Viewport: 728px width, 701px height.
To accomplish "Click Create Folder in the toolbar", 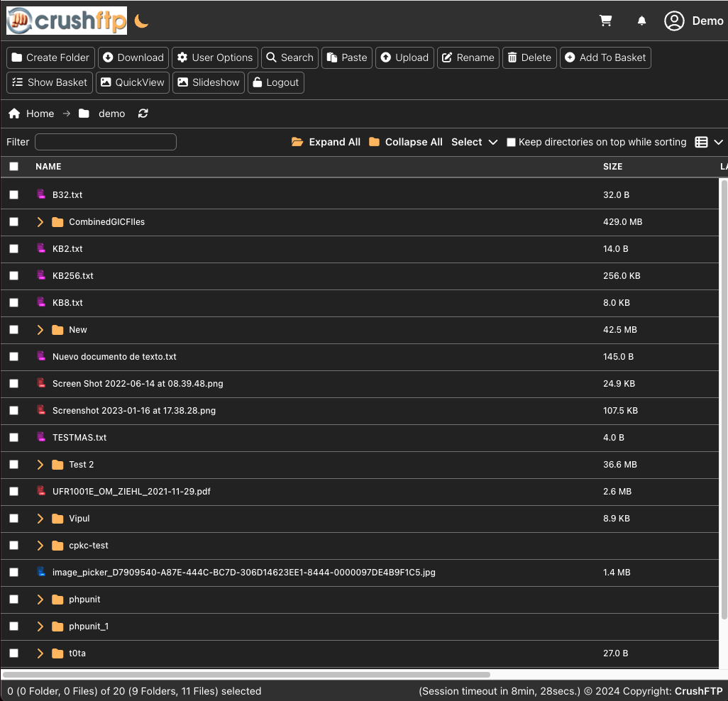I will [x=50, y=57].
